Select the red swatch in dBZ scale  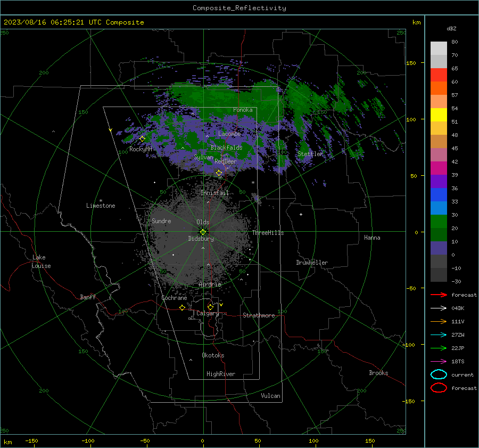439,75
